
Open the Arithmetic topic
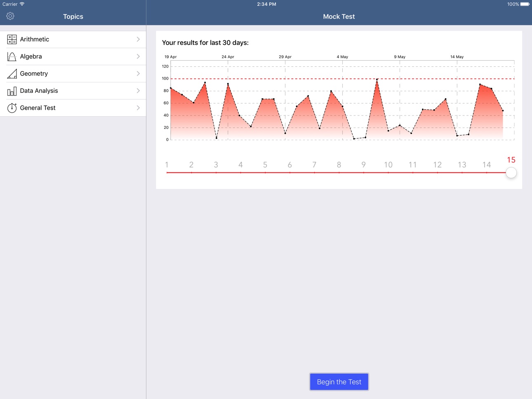(x=73, y=39)
